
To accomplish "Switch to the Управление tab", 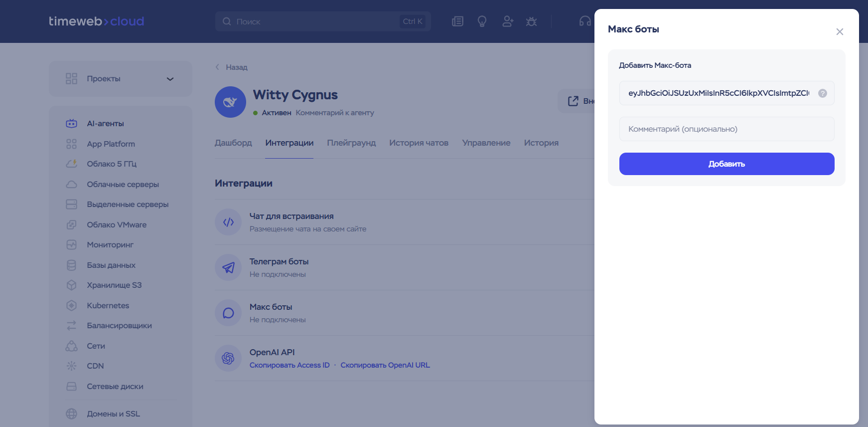I will 486,143.
